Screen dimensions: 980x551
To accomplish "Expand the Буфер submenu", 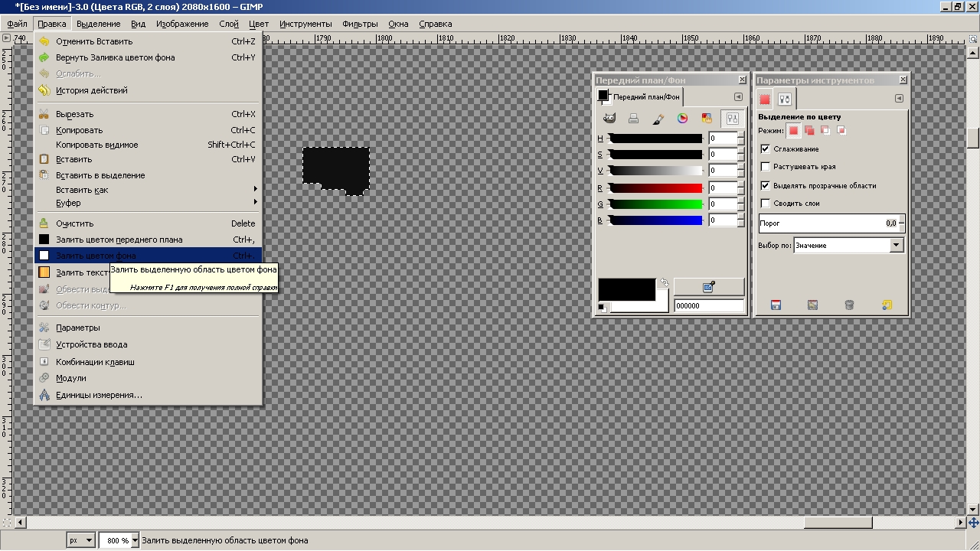I will (x=148, y=203).
